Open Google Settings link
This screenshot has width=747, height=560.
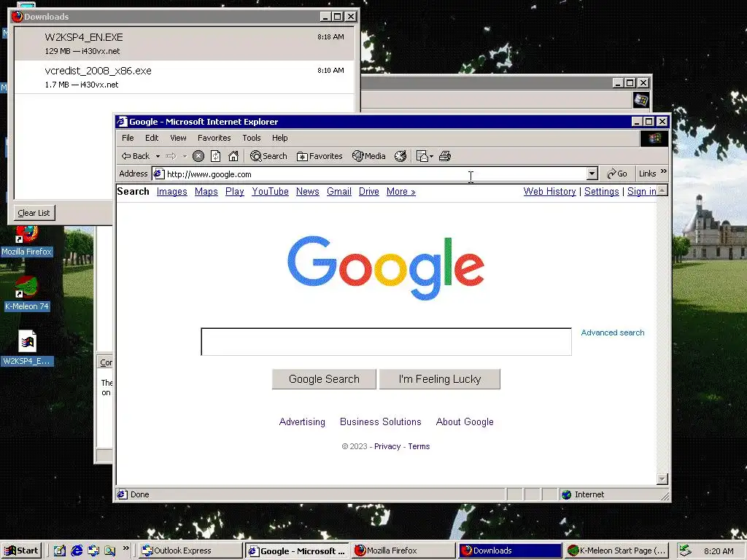(x=602, y=192)
